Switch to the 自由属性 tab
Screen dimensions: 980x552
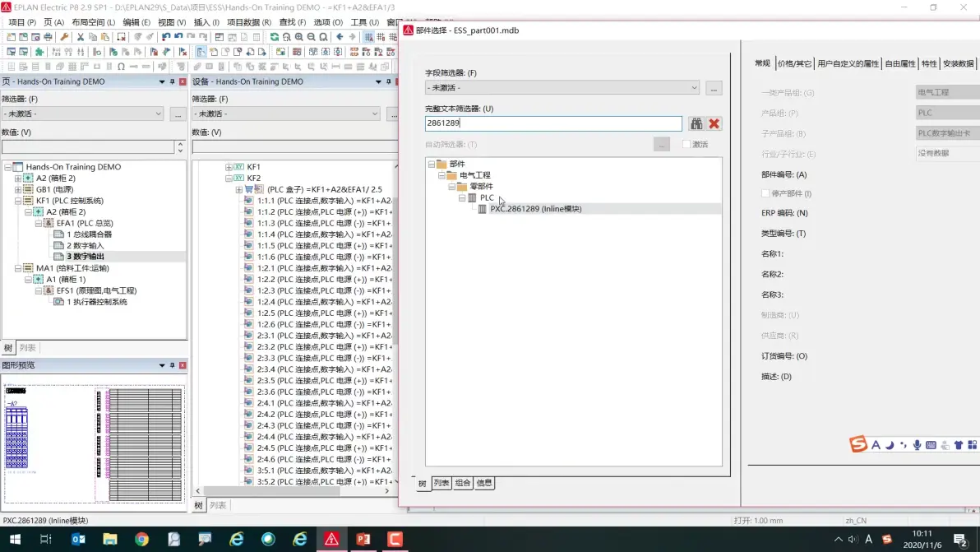point(900,63)
